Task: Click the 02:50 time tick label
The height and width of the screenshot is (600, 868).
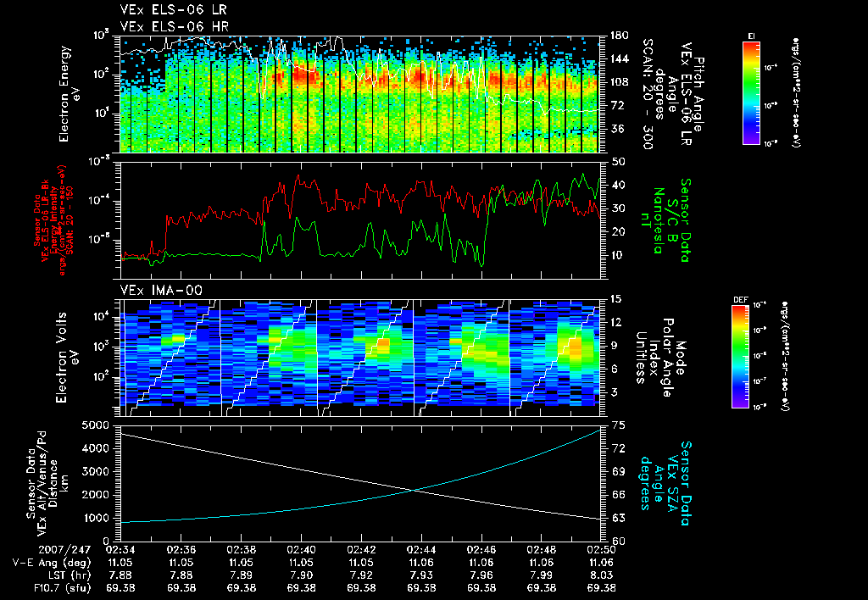Action: pyautogui.click(x=601, y=550)
